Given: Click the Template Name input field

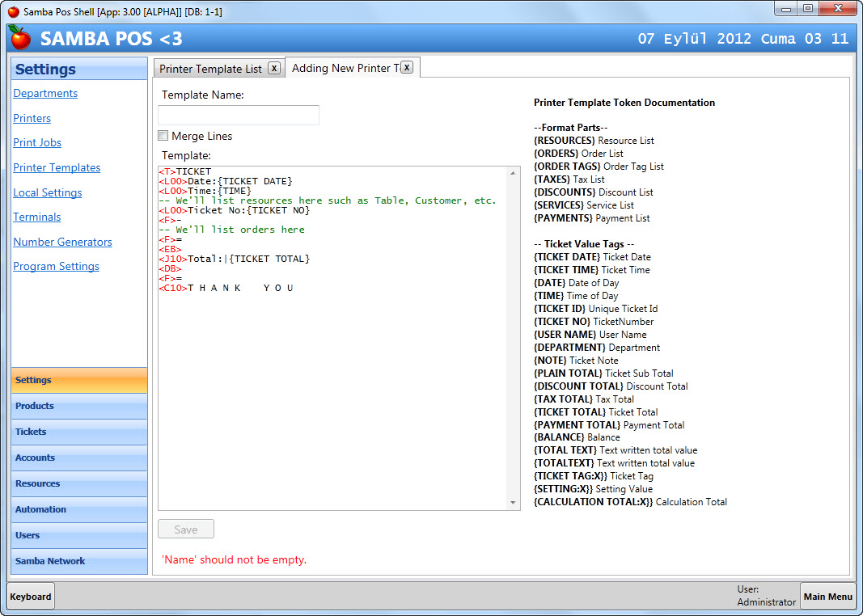Looking at the screenshot, I should (239, 115).
